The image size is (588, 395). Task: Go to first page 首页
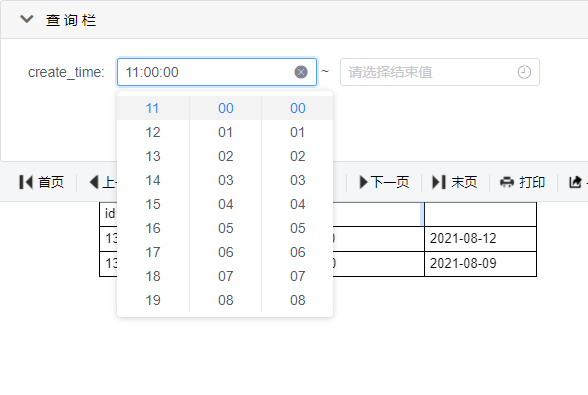[x=41, y=182]
